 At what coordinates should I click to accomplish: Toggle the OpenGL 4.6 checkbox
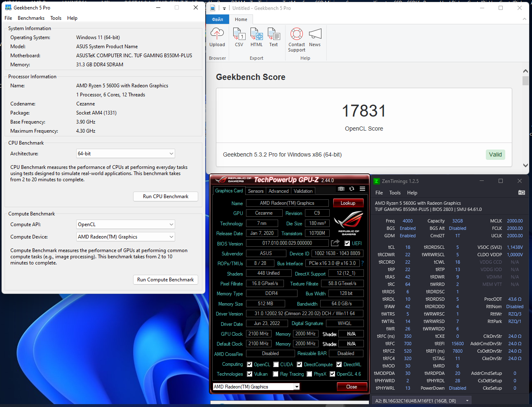click(332, 374)
